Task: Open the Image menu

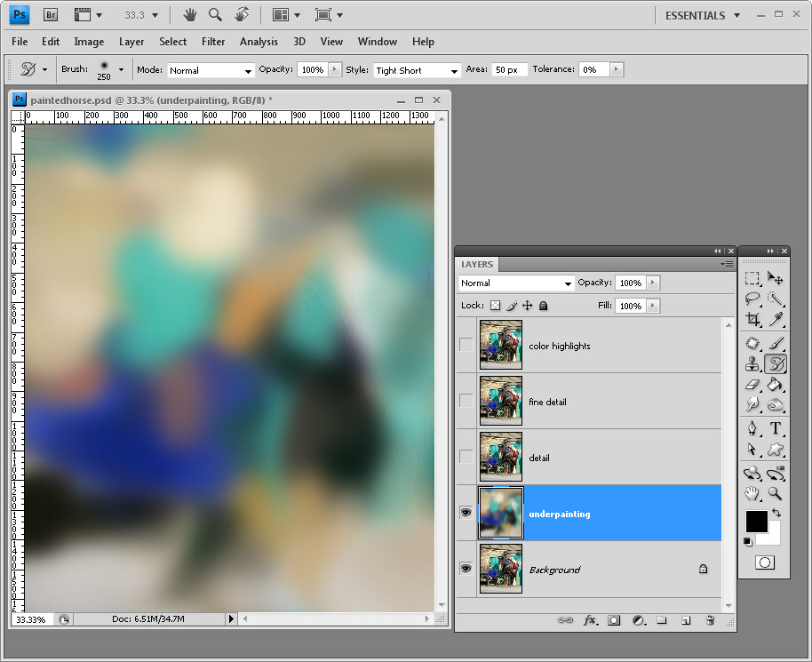Action: pos(89,42)
